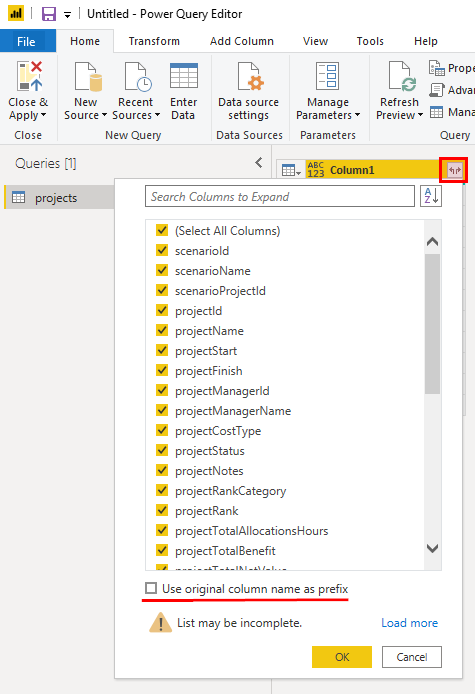Viewport: 475px width, 694px height.
Task: Switch to the Add Column tab
Action: pyautogui.click(x=242, y=41)
